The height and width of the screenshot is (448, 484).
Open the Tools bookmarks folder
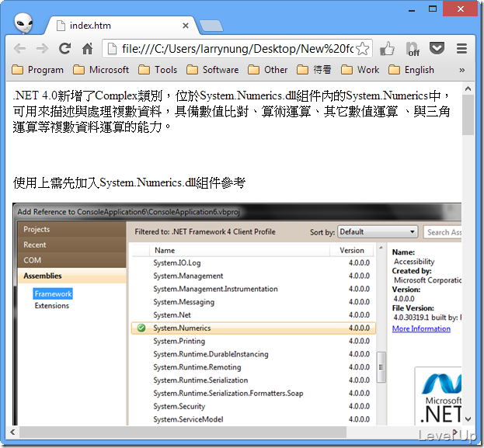coord(158,70)
